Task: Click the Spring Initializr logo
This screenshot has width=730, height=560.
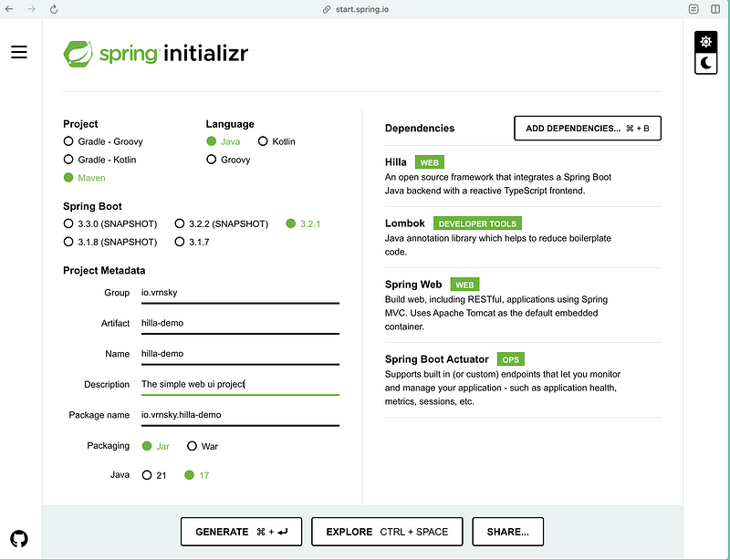Action: pos(155,53)
